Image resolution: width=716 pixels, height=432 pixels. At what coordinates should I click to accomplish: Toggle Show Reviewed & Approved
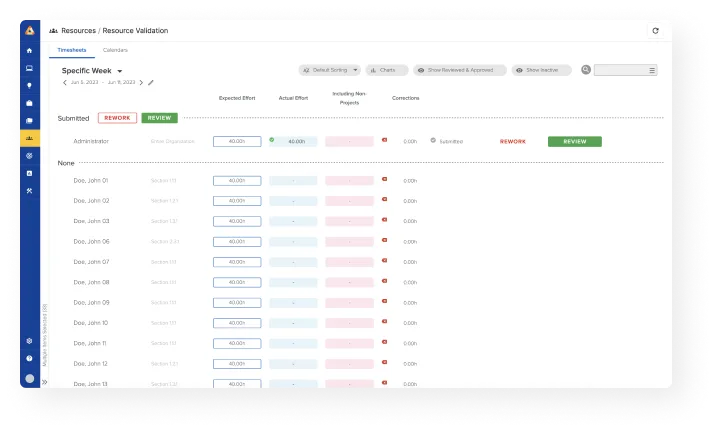460,70
